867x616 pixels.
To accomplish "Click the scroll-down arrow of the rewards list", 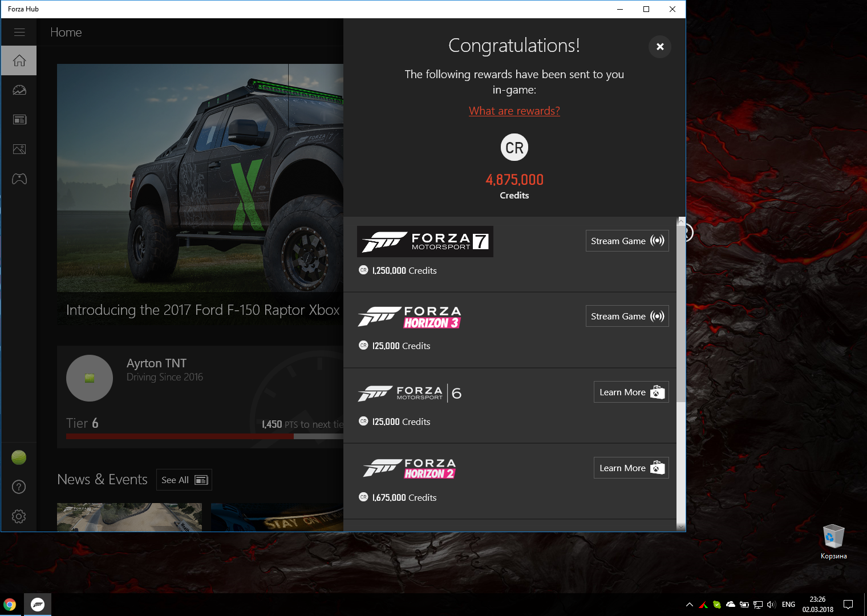I will coord(681,526).
